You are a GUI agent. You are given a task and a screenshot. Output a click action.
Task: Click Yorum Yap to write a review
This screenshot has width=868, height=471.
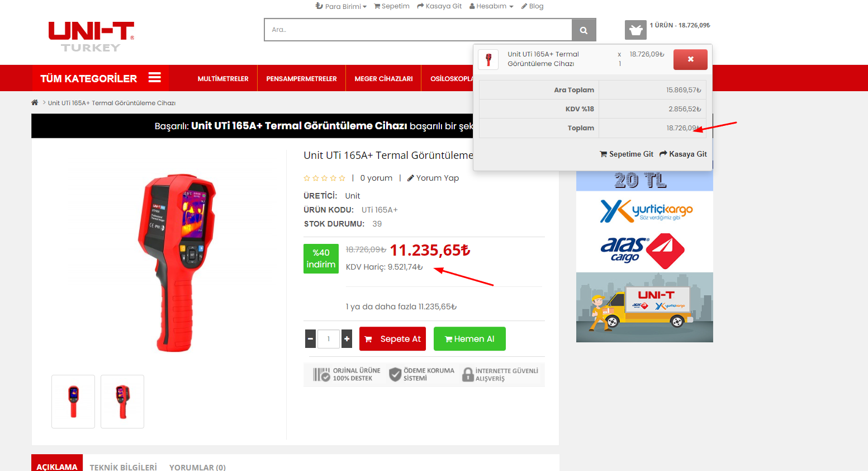pos(433,178)
